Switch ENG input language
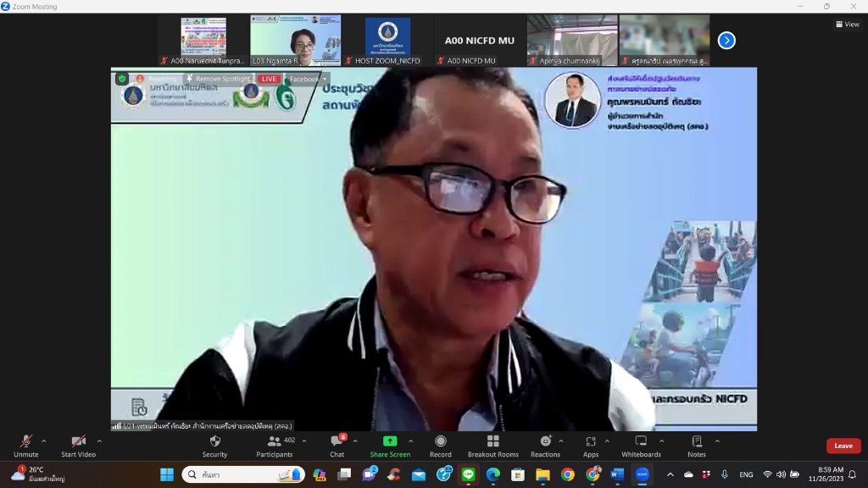 tap(746, 474)
